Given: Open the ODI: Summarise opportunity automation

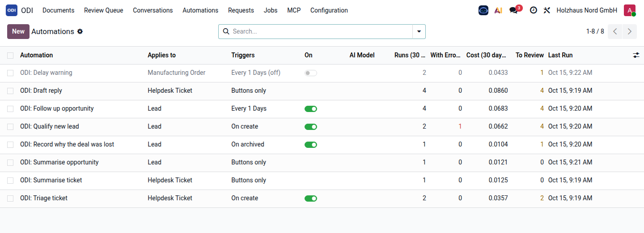Looking at the screenshot, I should click(x=59, y=162).
